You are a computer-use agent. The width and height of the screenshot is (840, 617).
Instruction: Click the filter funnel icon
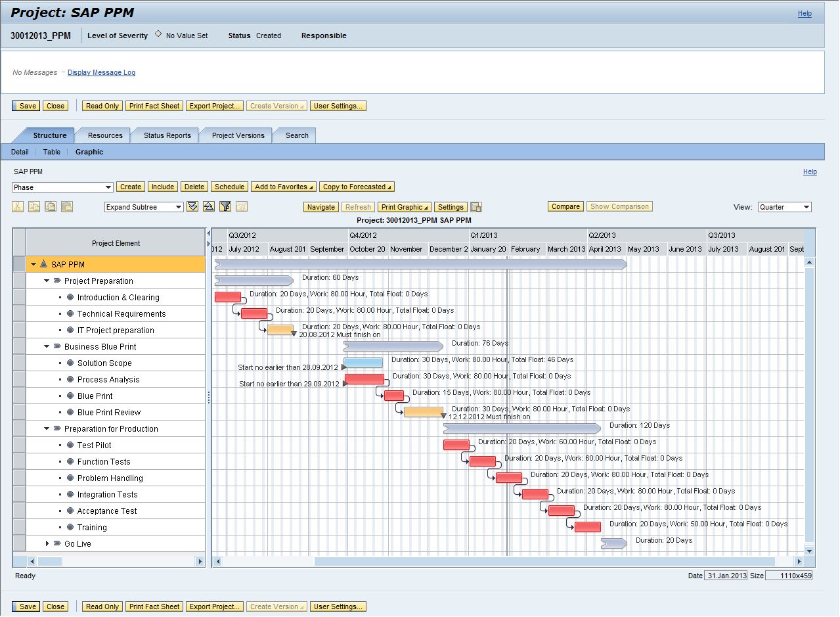point(225,207)
